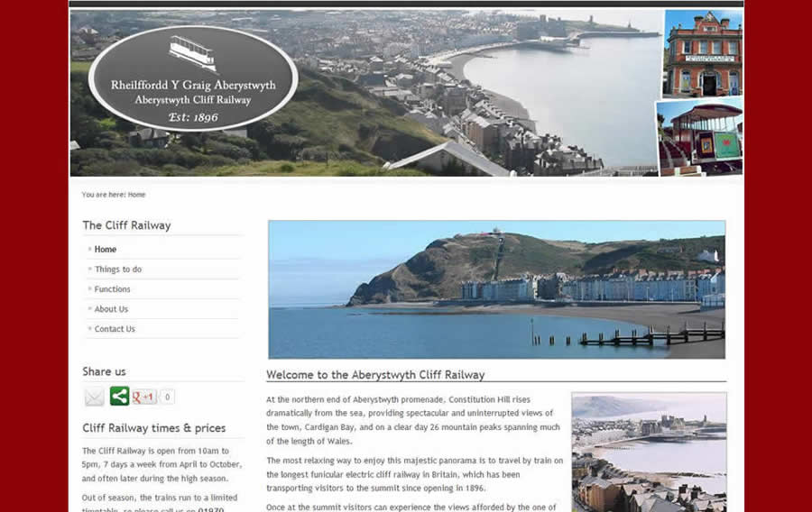Click the Constitution Hill seaside banner image
Image resolution: width=812 pixels, height=512 pixels.
(496, 289)
